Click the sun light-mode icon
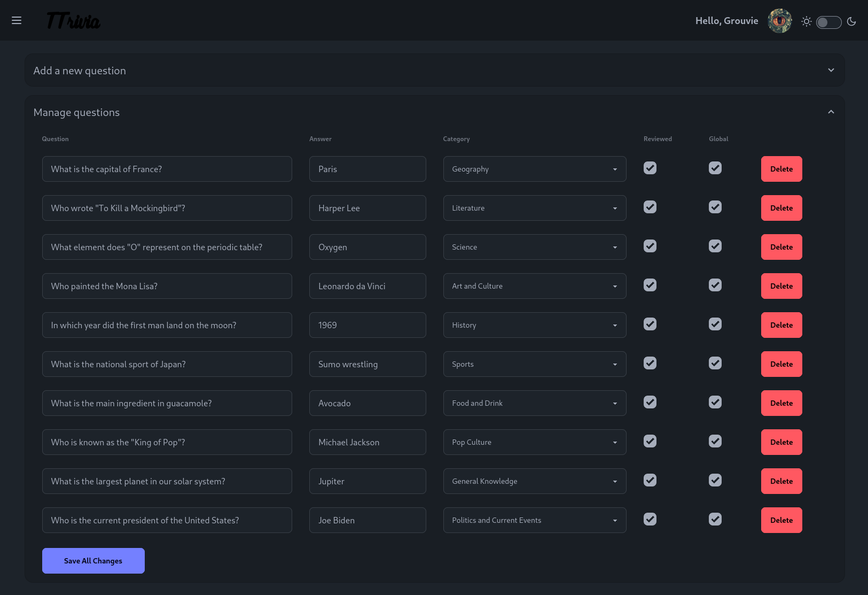The image size is (868, 595). [807, 21]
